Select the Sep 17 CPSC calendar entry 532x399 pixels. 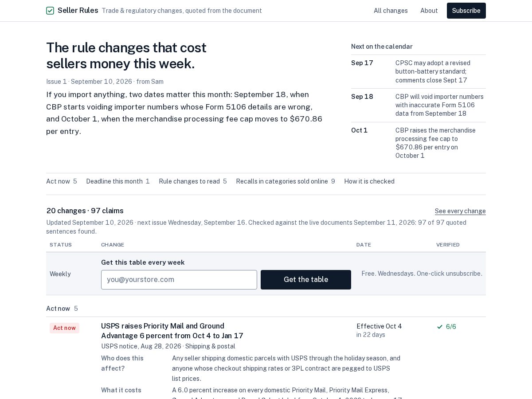[x=419, y=71]
